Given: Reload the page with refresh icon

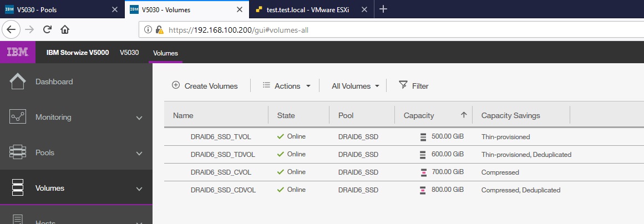Looking at the screenshot, I should (x=47, y=29).
